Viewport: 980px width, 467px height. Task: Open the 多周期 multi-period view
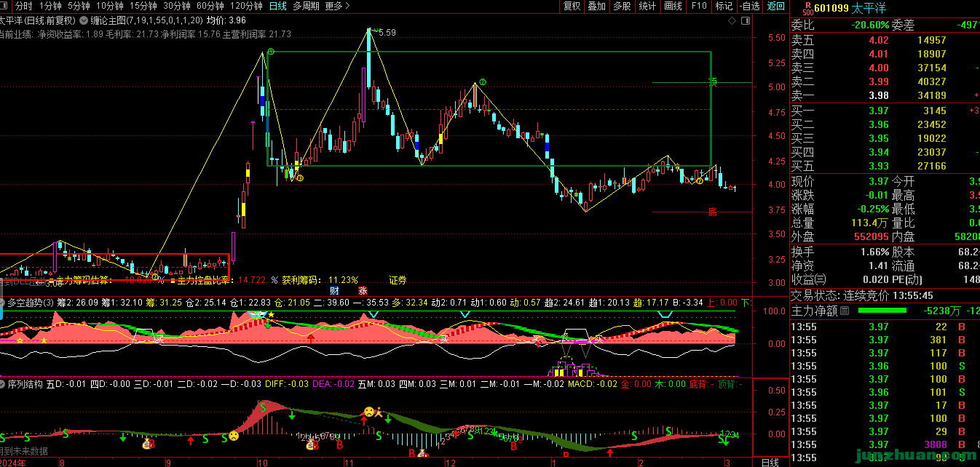[306, 6]
